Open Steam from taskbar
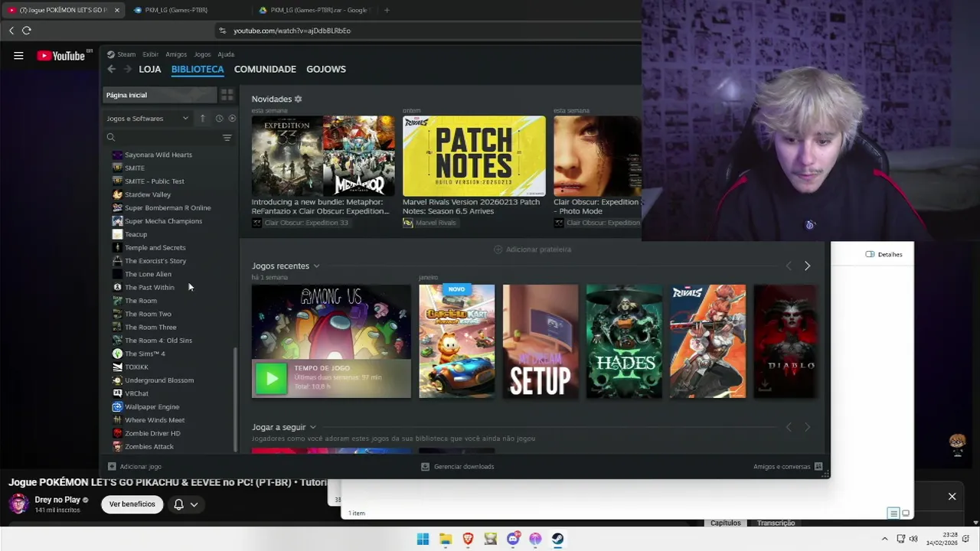The width and height of the screenshot is (980, 551). (x=558, y=539)
